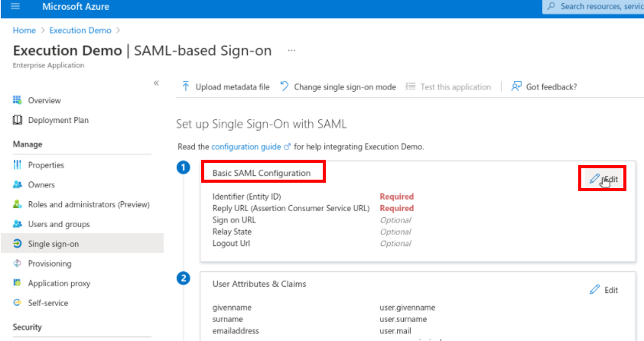Click the Provisioning icon
This screenshot has width=644, height=341.
[x=18, y=264]
